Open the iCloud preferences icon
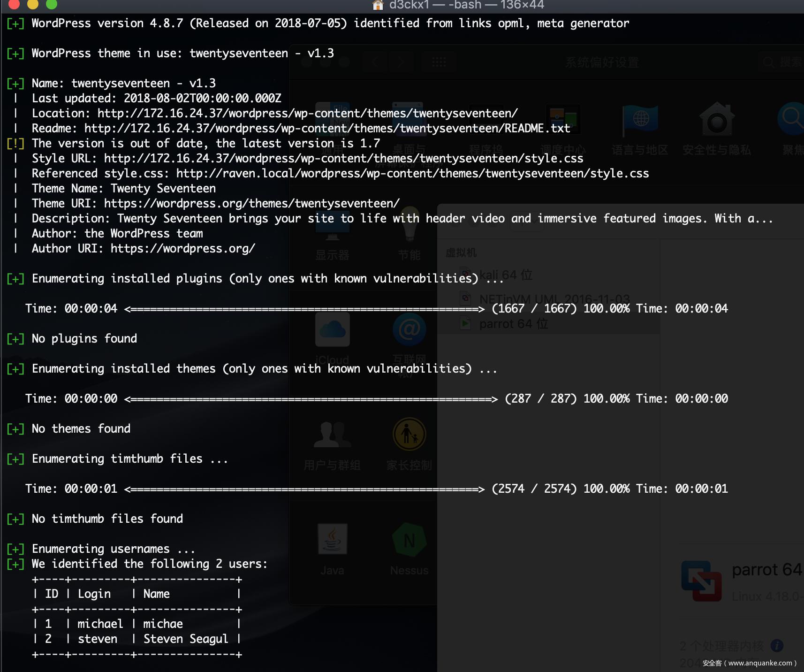This screenshot has width=804, height=672. point(333,329)
